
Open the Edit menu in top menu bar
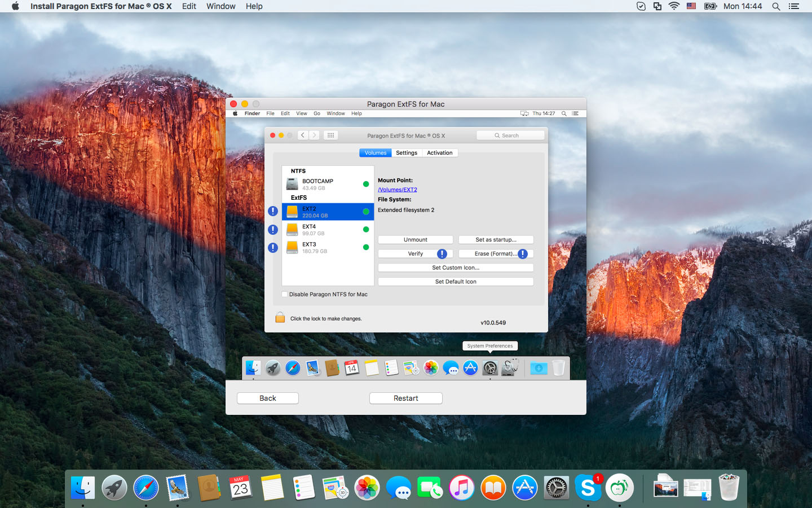coord(189,6)
